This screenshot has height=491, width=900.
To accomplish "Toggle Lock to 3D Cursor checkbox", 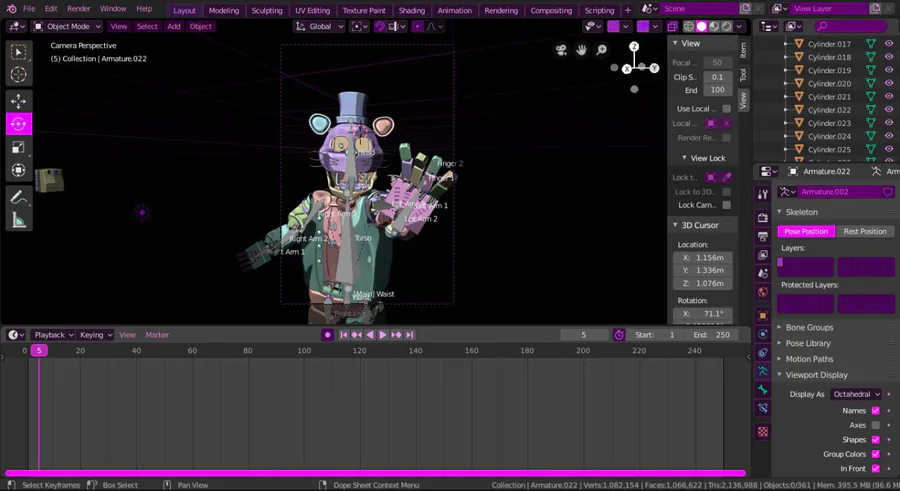I will point(727,192).
